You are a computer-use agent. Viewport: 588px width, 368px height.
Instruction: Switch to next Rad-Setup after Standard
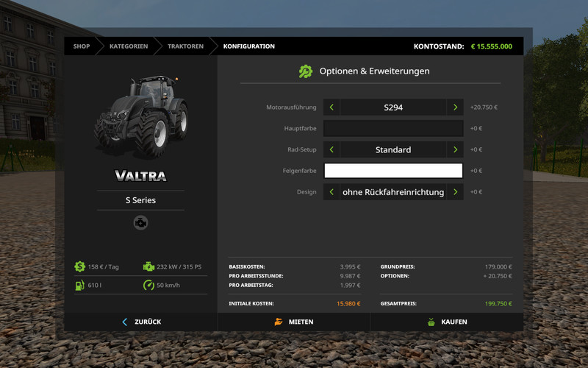pos(455,149)
